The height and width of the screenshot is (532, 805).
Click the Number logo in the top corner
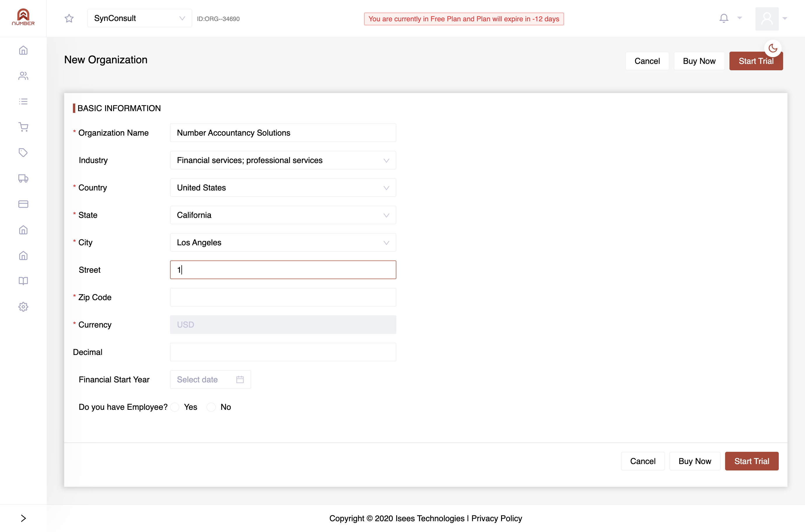click(23, 17)
